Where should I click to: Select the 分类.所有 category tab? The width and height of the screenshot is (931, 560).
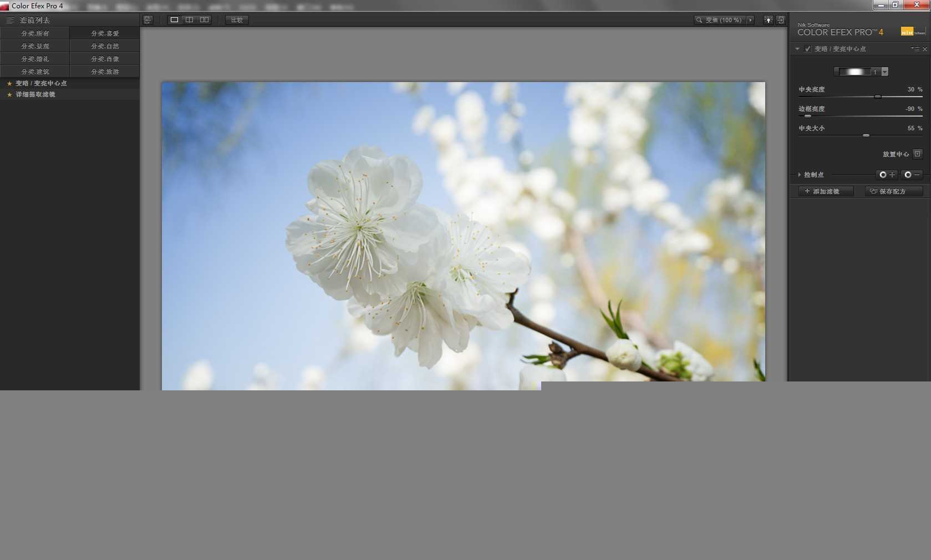point(35,33)
